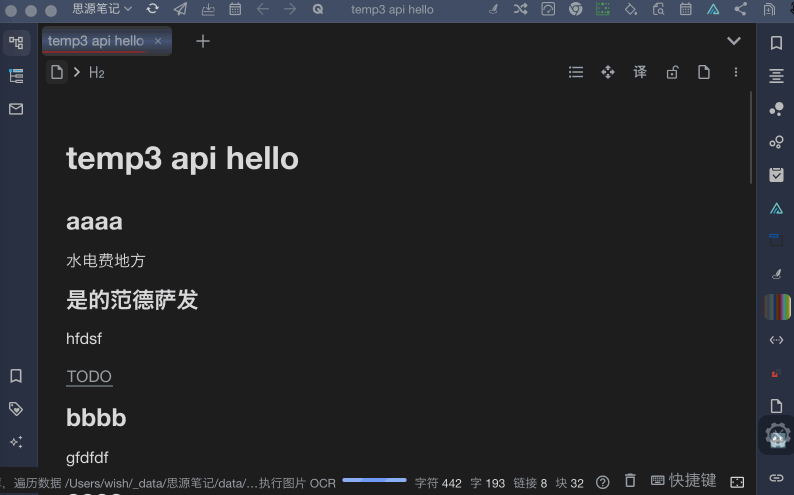Go back with the left arrow
This screenshot has width=794, height=495.
tap(262, 9)
